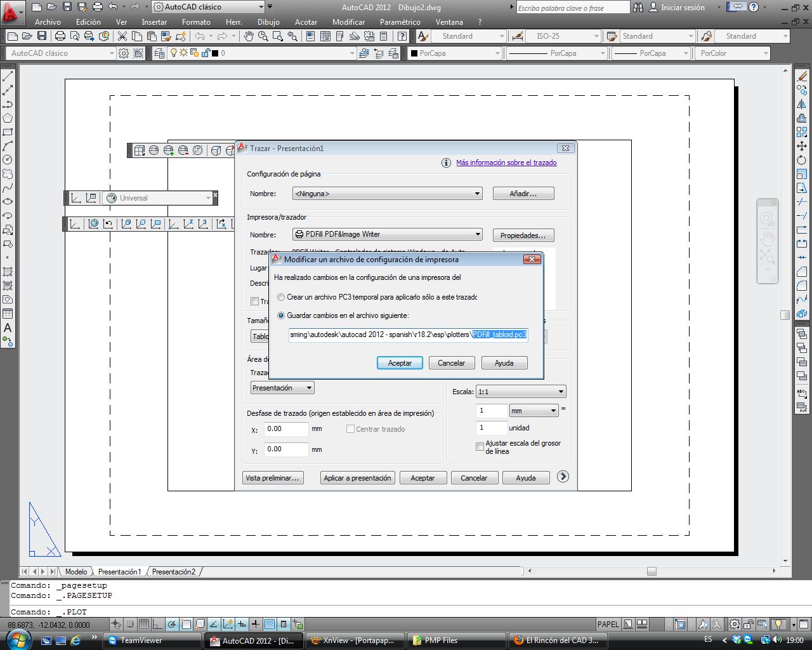Toggle Grid display in status bar
Viewport: 812px width, 650px height.
pos(144,624)
